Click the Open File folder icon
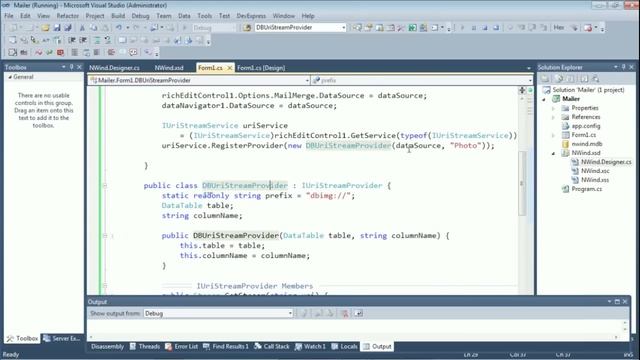The image size is (640, 360). coord(45,28)
